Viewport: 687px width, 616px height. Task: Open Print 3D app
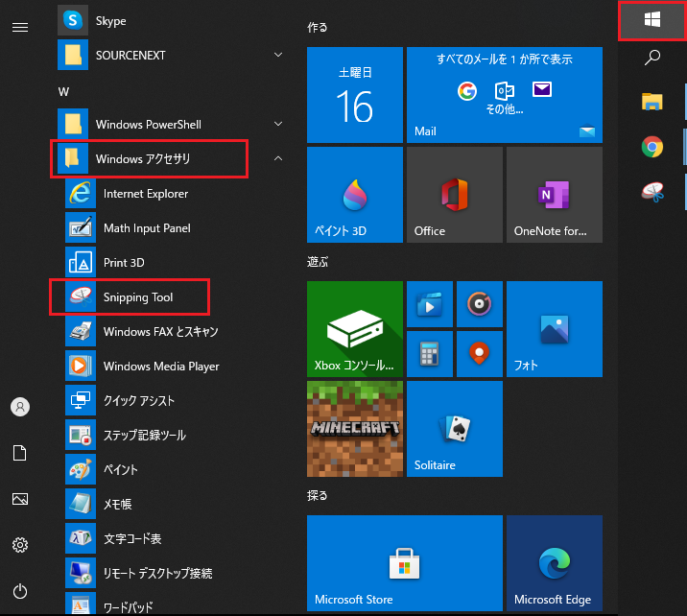(x=176, y=263)
